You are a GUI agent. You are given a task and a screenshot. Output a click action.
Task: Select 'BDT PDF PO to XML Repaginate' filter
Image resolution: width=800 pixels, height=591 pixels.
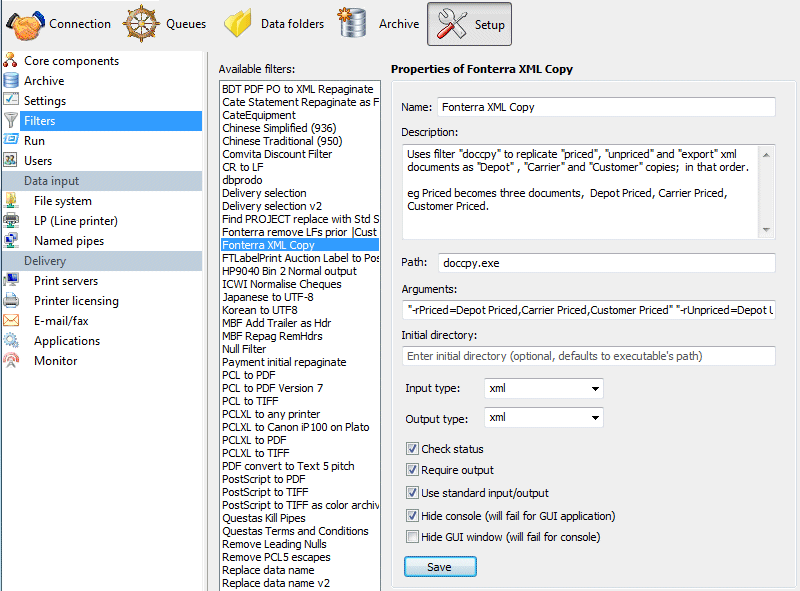[297, 89]
